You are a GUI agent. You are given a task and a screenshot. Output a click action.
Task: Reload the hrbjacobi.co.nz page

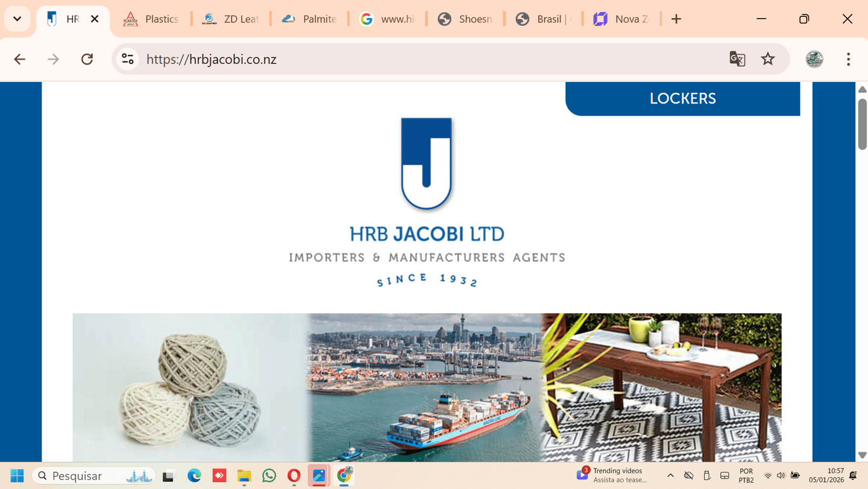point(87,59)
